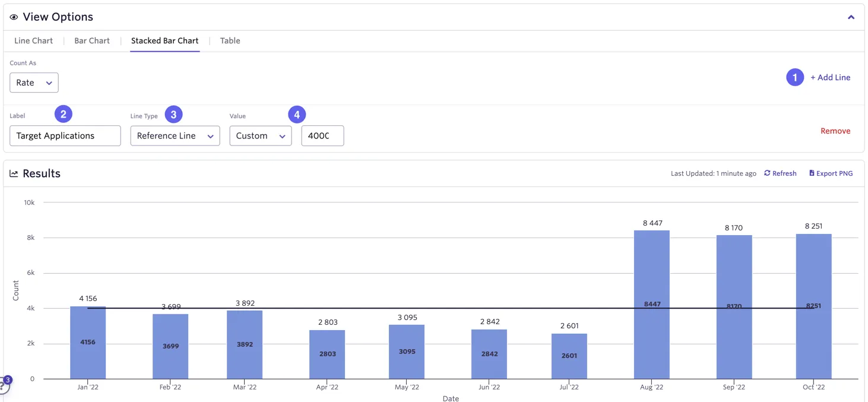Click the View Options heading text
Viewport: 868px width, 402px height.
tap(58, 17)
